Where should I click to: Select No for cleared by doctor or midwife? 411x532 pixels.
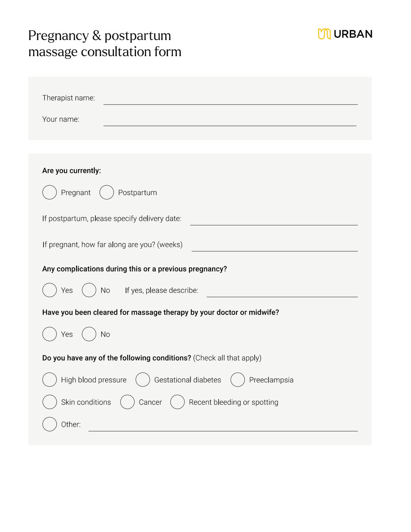pos(89,334)
